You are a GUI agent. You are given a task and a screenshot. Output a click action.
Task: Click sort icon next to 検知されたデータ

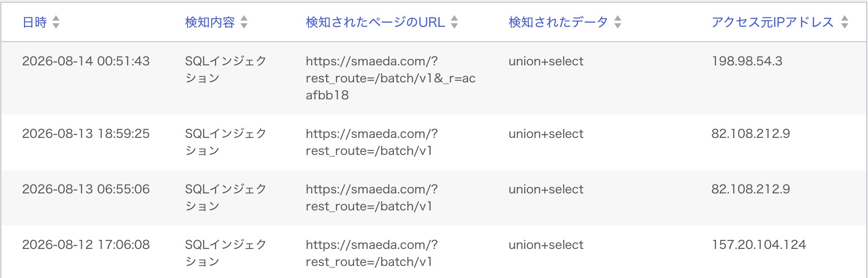(618, 22)
